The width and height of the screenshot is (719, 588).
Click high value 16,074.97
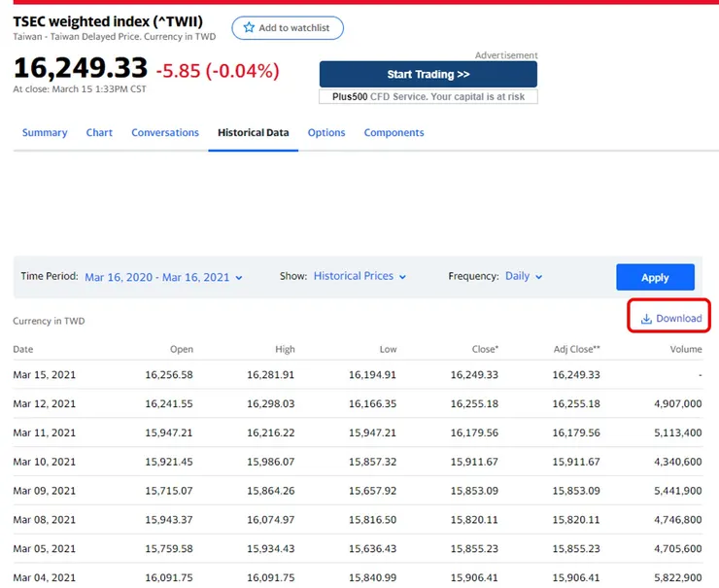coord(271,520)
